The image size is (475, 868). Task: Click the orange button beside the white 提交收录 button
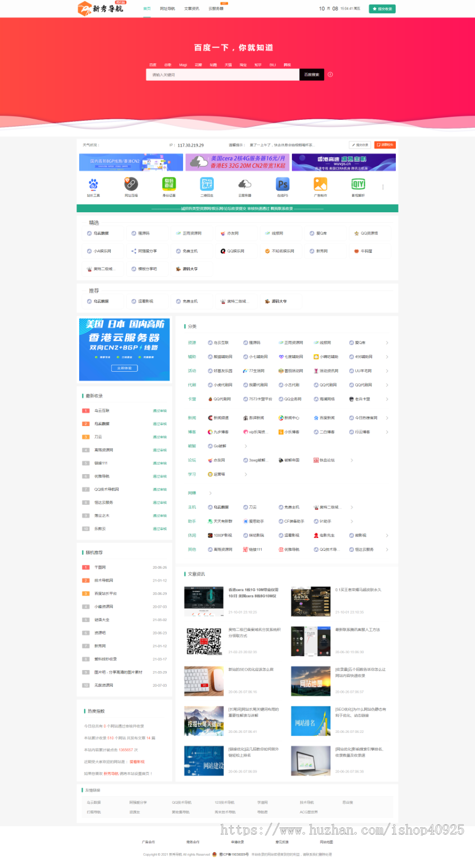(385, 145)
